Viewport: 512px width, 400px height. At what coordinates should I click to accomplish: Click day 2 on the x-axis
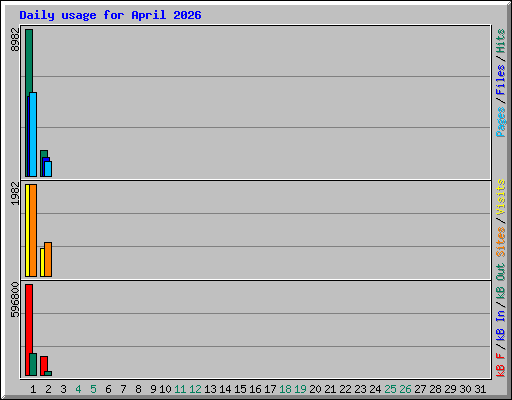pos(48,389)
